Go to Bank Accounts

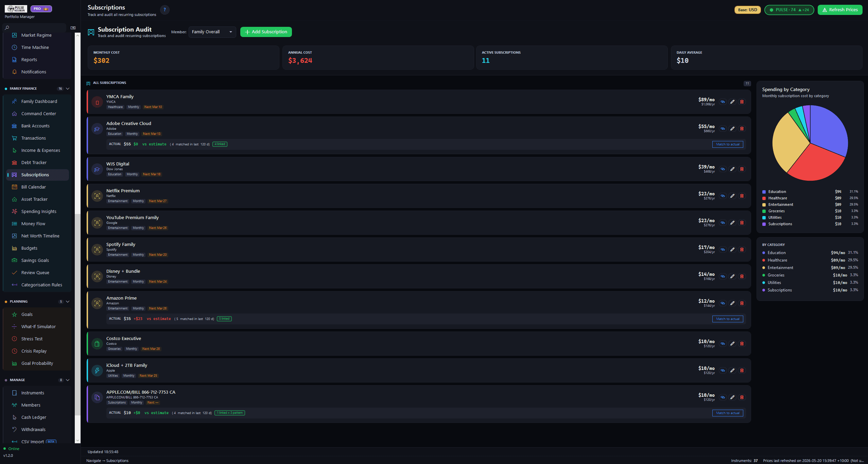pos(37,126)
